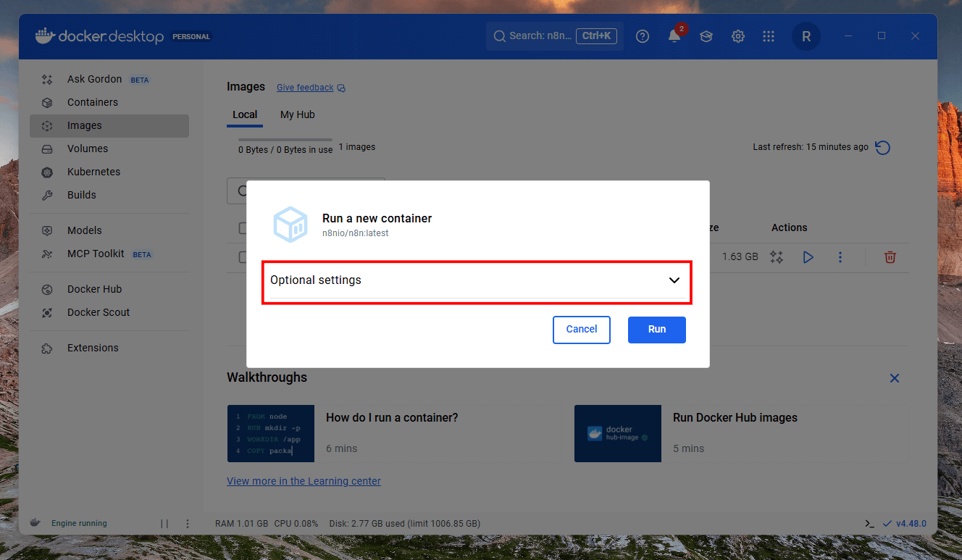The width and height of the screenshot is (962, 560).
Task: Switch to the Local tab
Action: tap(245, 114)
